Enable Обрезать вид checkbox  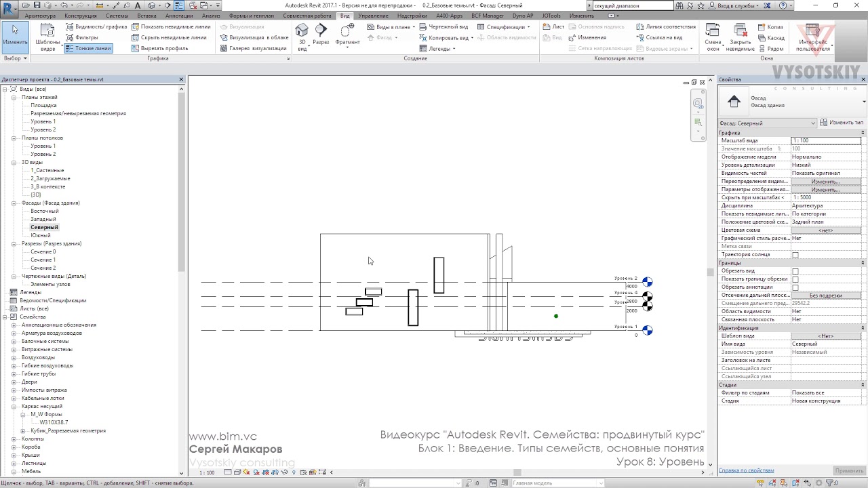795,271
